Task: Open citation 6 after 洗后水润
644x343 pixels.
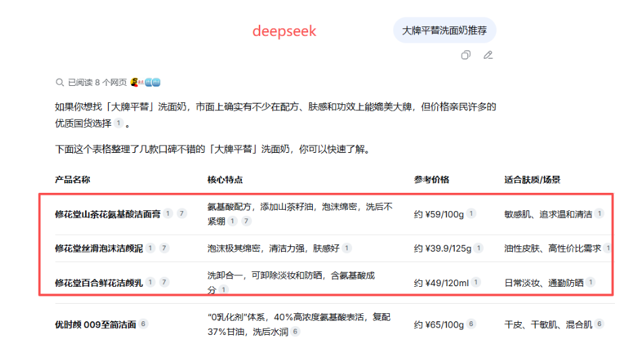Action: [295, 332]
